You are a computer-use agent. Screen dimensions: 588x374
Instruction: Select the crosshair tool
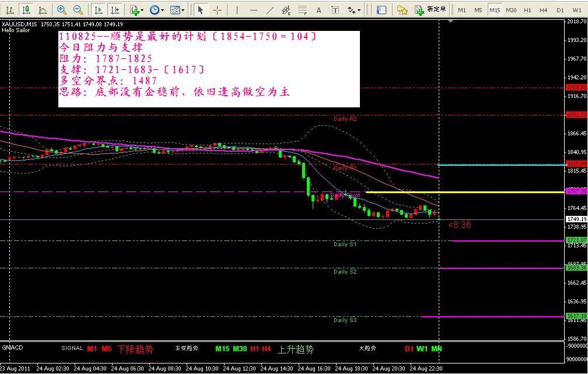tap(217, 10)
